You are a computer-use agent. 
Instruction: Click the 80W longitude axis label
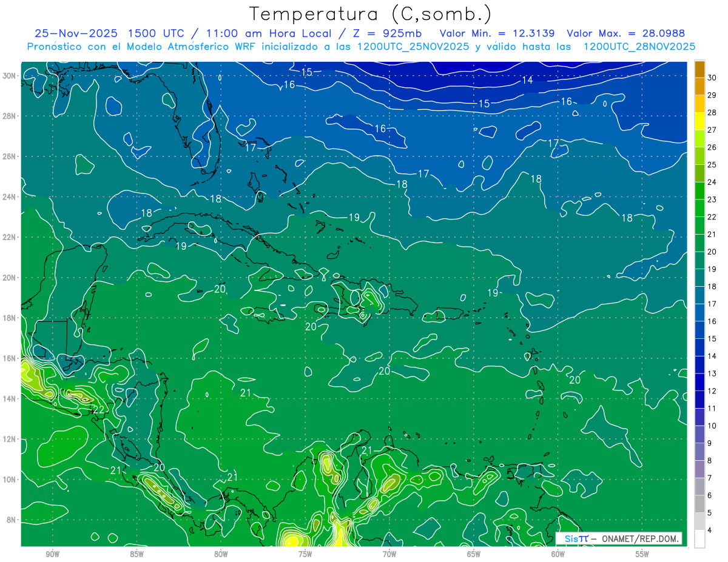pos(221,554)
